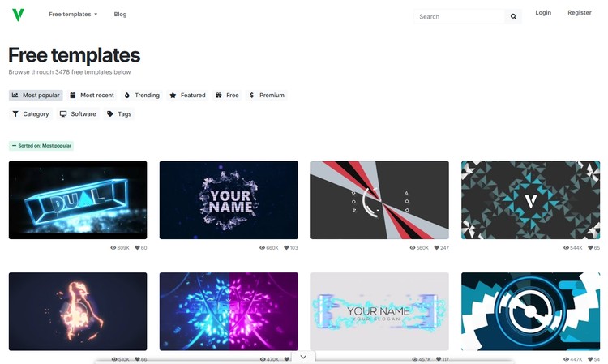Open the red and gray stripes template
Screen dimensions: 608x364
[379, 200]
